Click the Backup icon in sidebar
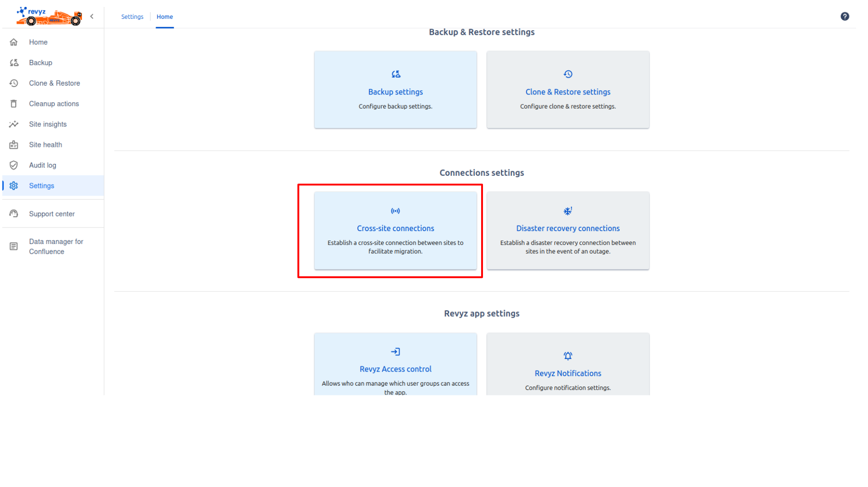Image resolution: width=868 pixels, height=487 pixels. 14,63
